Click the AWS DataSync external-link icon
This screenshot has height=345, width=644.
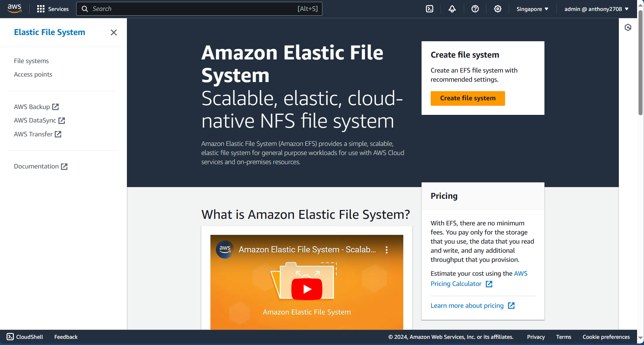point(62,120)
